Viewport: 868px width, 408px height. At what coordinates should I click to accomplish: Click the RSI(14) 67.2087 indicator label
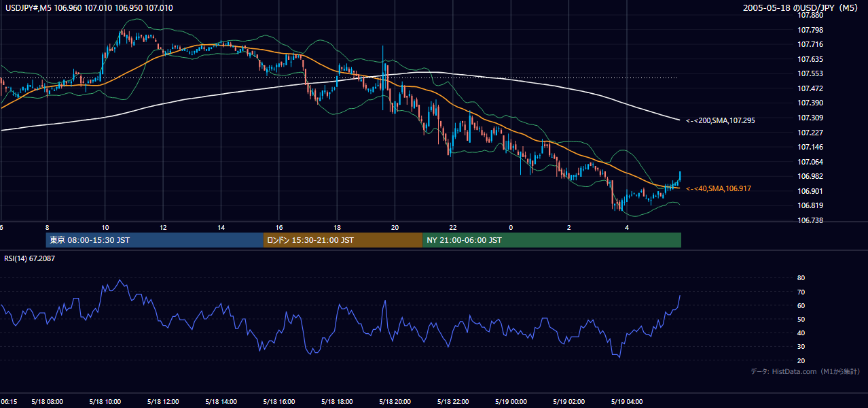click(x=29, y=258)
